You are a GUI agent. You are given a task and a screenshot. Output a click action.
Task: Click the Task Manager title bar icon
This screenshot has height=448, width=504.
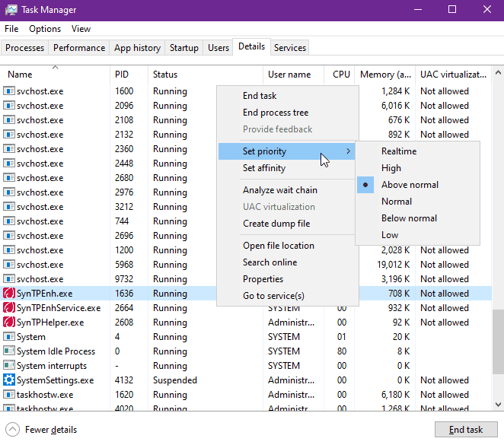coord(11,10)
